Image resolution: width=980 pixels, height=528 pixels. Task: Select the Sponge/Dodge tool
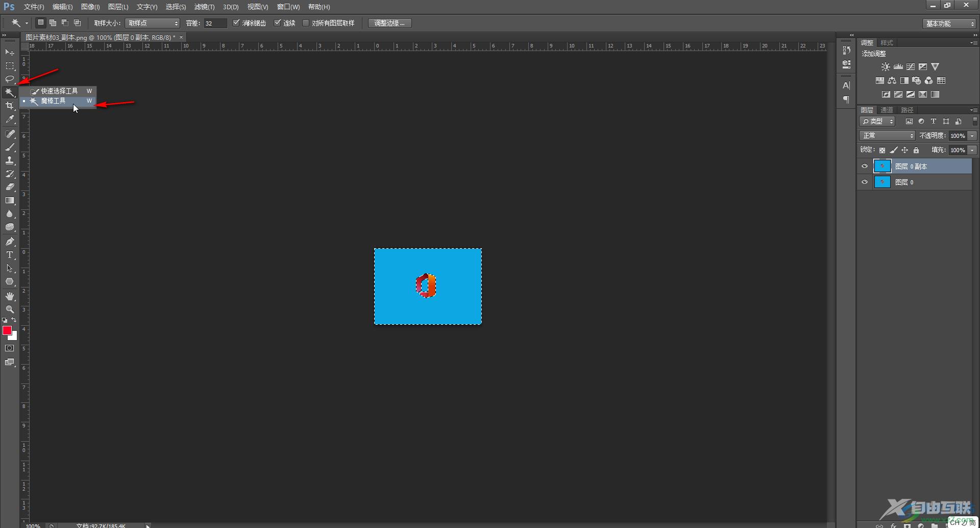pyautogui.click(x=10, y=227)
